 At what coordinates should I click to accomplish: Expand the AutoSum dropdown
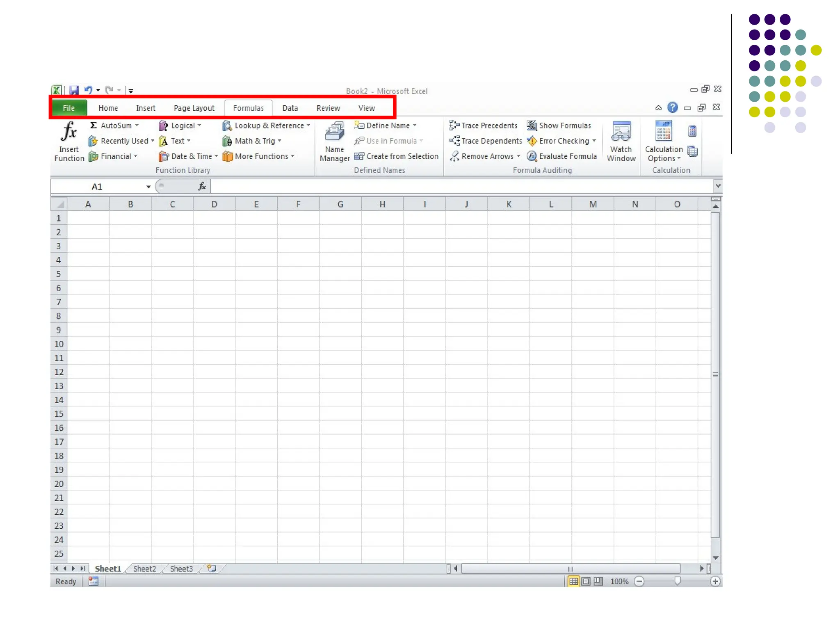point(137,126)
